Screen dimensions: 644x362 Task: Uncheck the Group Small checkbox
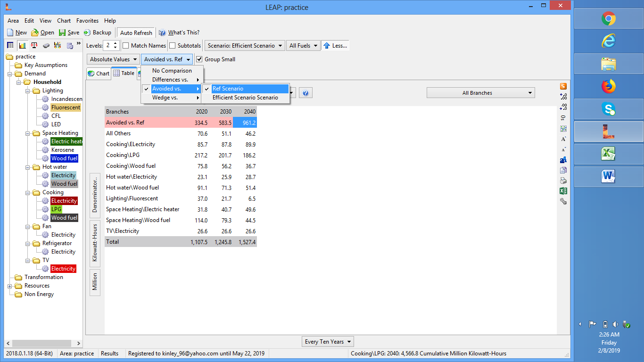coord(199,59)
